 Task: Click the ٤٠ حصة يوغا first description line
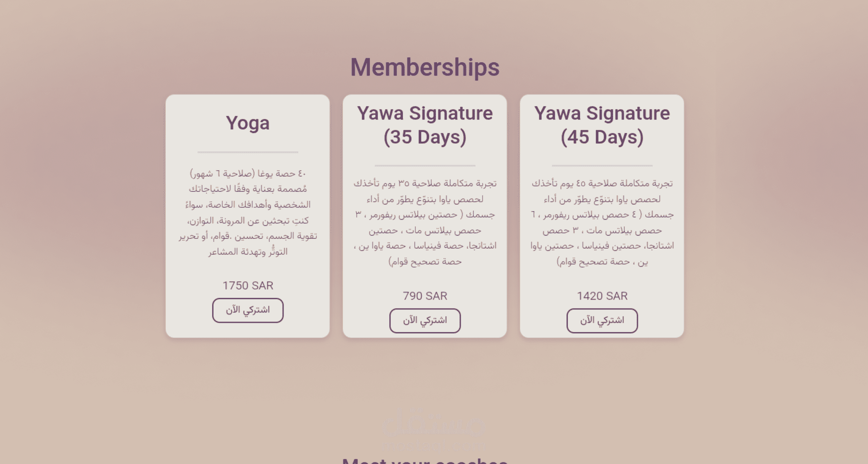click(x=248, y=174)
